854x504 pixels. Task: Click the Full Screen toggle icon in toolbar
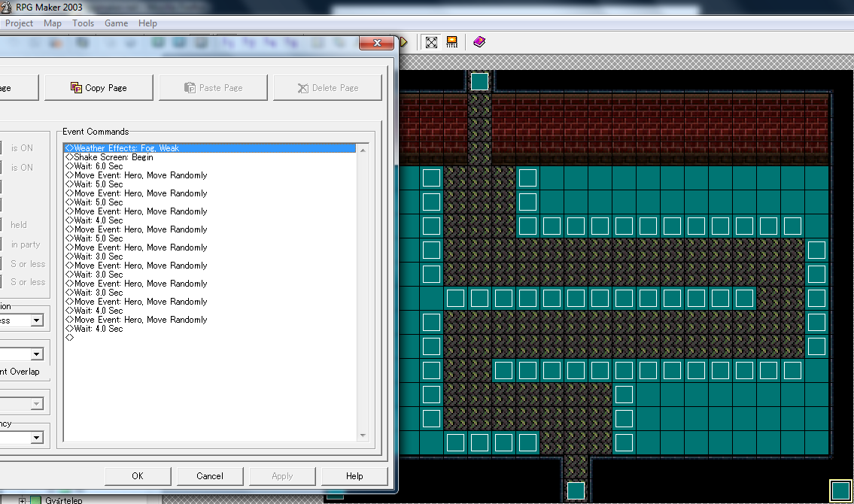(x=431, y=42)
